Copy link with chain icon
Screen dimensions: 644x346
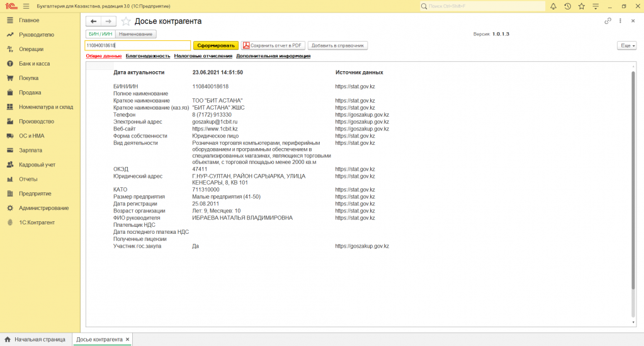pos(608,21)
